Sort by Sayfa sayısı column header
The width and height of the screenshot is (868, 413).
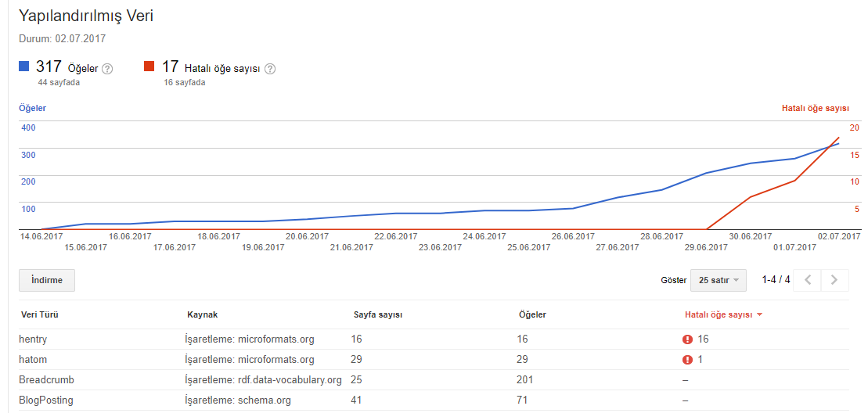point(378,314)
